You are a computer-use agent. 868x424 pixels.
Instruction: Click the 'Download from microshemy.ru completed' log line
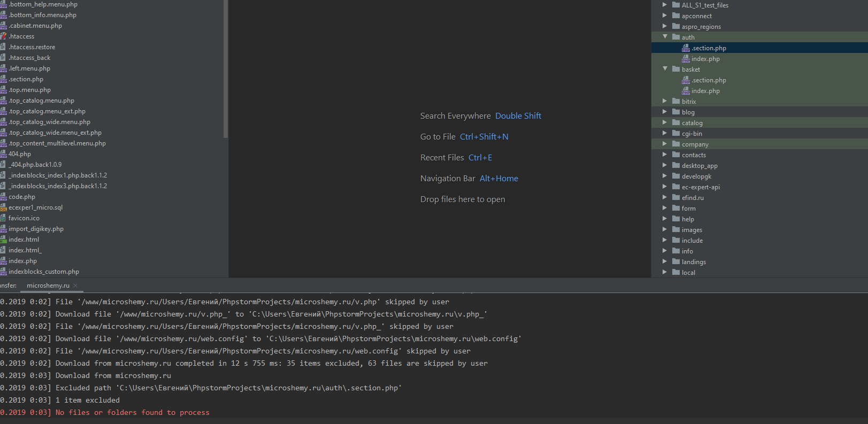tap(272, 364)
